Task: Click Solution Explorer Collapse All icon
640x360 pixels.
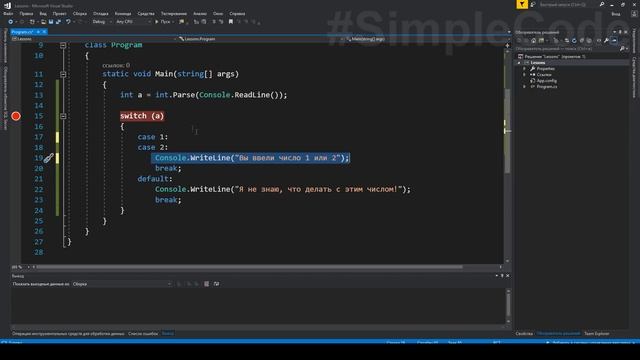Action: pos(582,40)
